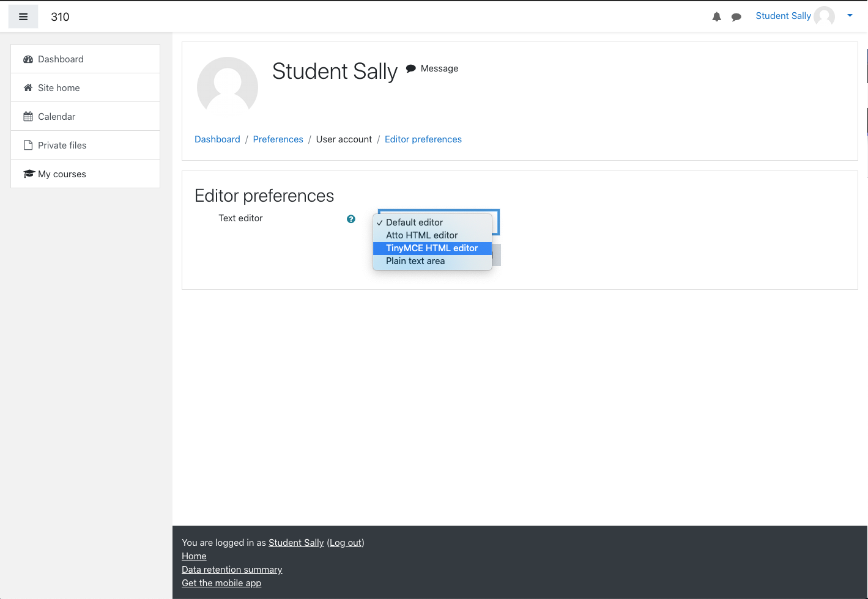Viewport: 868px width, 599px height.
Task: Click the Text editor label
Action: pos(240,218)
